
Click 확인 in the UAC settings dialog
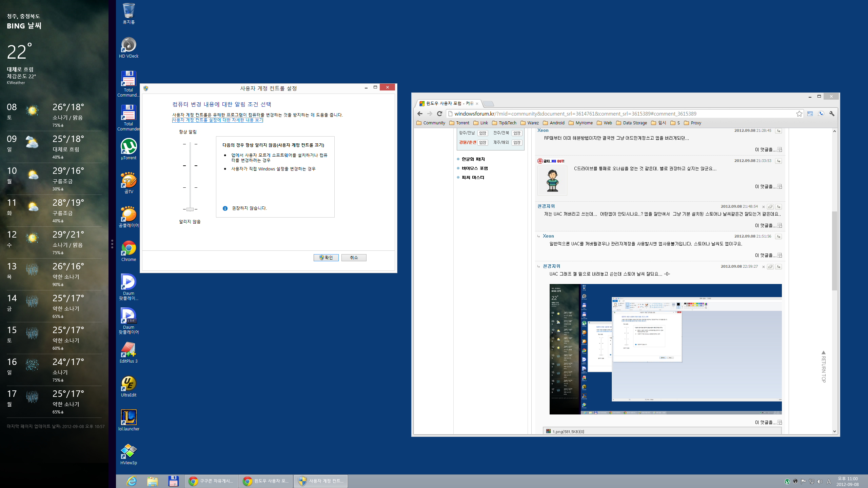point(326,258)
